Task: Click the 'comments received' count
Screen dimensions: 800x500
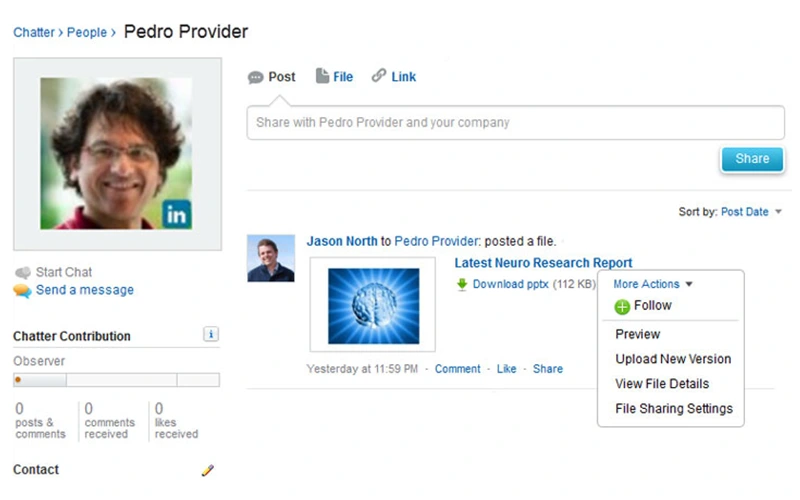Action: click(x=109, y=421)
